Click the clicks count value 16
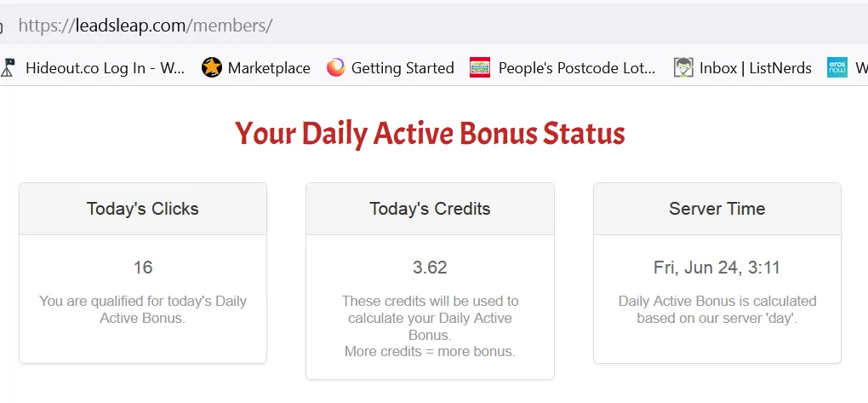Image resolution: width=868 pixels, height=403 pixels. (143, 268)
